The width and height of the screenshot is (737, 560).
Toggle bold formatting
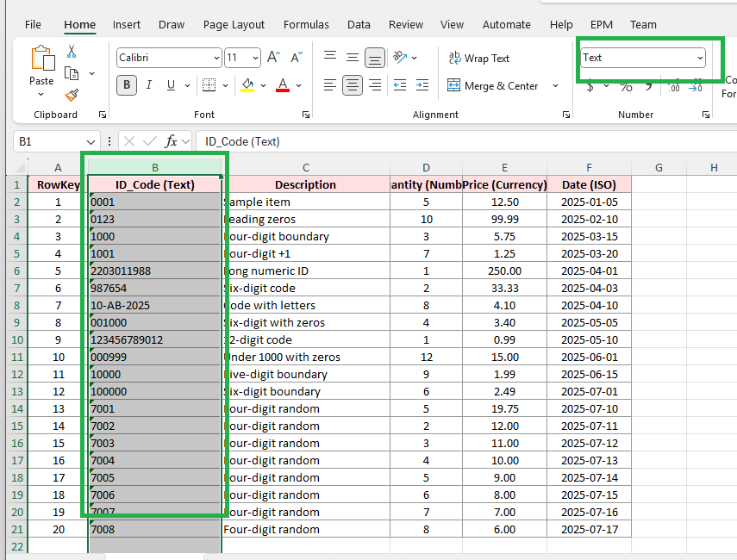pyautogui.click(x=125, y=84)
